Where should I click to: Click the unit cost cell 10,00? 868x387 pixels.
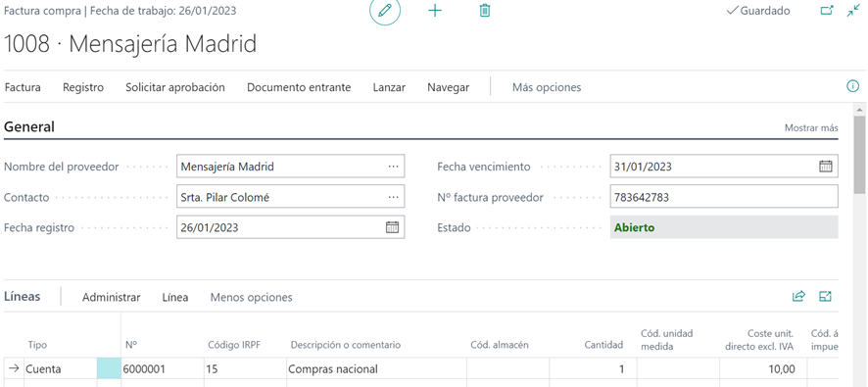click(x=763, y=368)
